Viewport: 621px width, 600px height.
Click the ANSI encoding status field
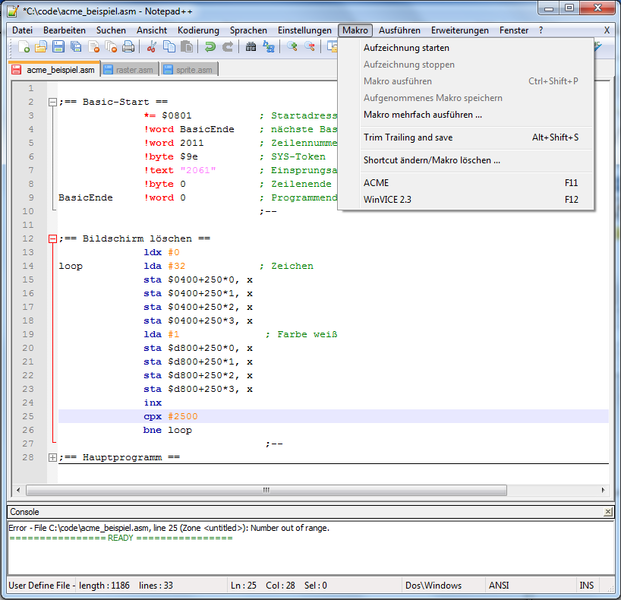pos(499,586)
